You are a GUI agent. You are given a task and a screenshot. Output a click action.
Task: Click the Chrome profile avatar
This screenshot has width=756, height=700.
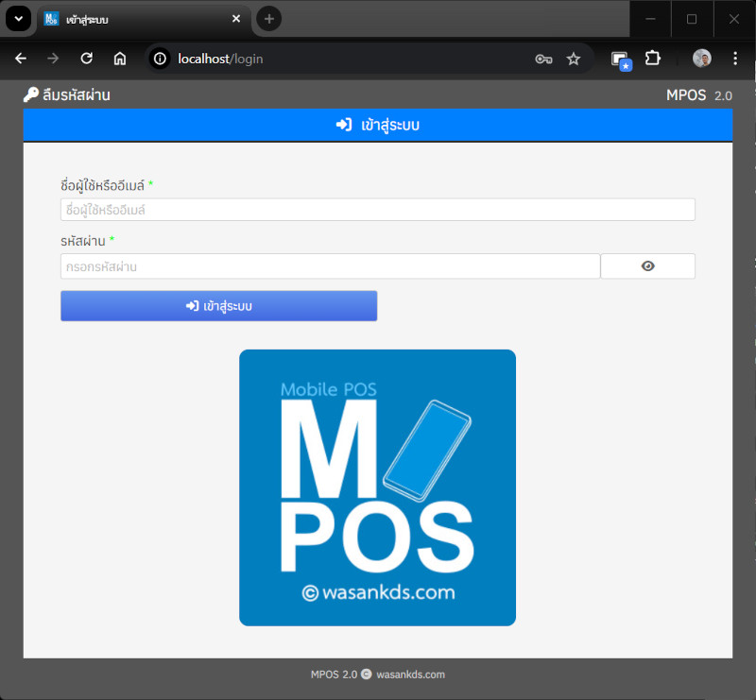point(701,59)
